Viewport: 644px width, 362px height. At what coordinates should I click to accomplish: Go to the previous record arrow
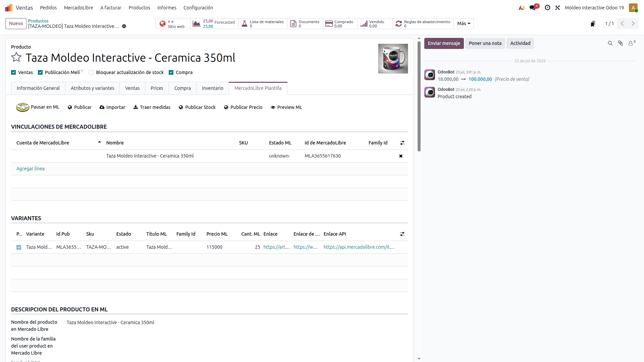click(622, 23)
